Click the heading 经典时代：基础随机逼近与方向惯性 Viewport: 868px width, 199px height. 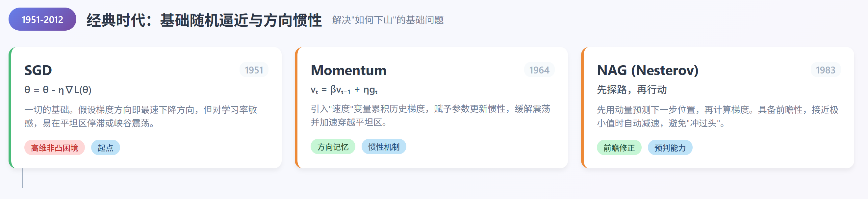(204, 20)
